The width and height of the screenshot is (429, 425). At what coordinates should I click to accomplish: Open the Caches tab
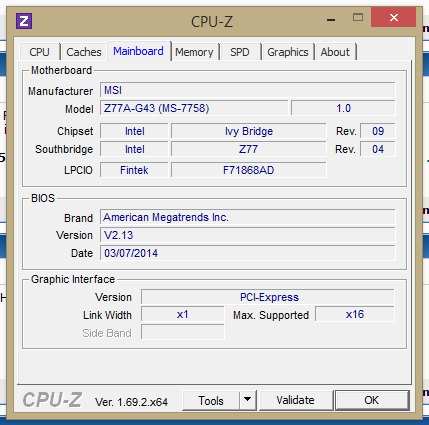point(84,52)
